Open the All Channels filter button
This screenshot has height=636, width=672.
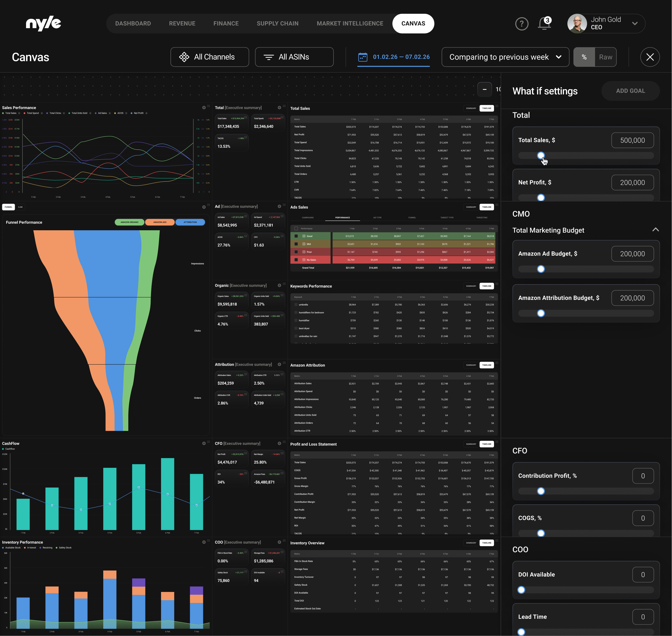tap(210, 57)
